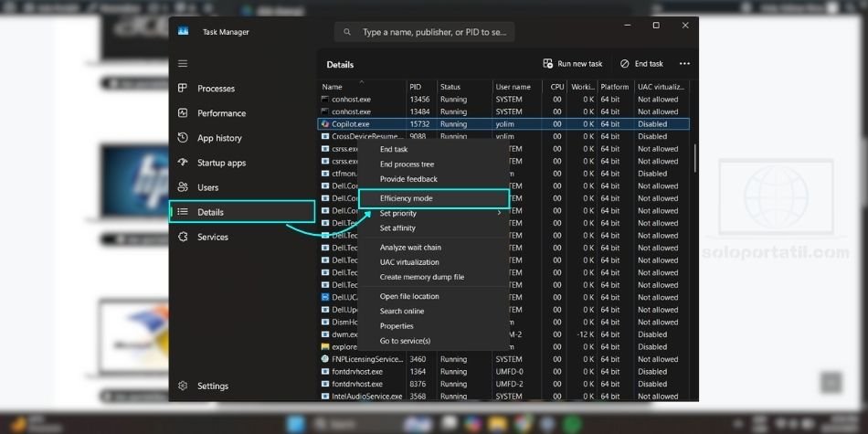Click the Windows Start button in taskbar
The width and height of the screenshot is (868, 434).
tap(297, 425)
